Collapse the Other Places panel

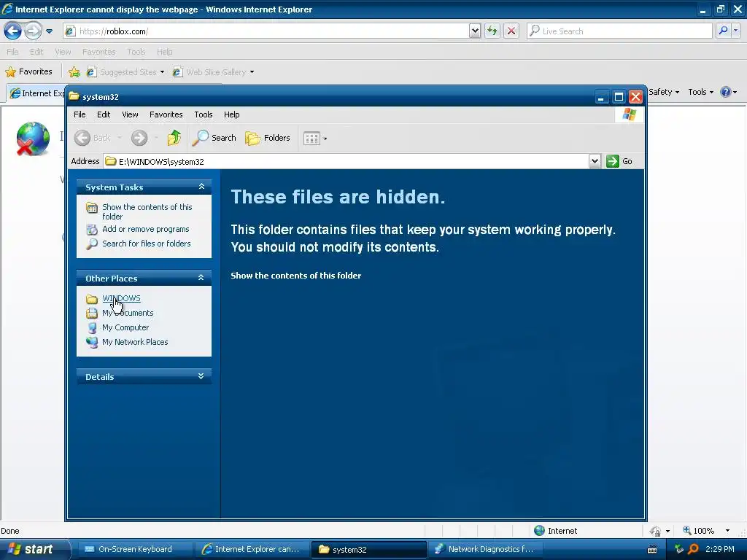[201, 278]
